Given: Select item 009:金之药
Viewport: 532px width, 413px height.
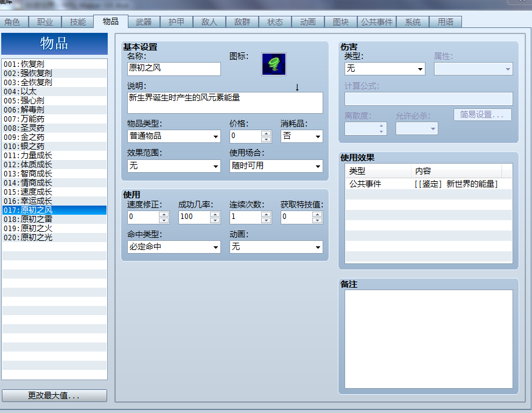Looking at the screenshot, I should [54, 137].
